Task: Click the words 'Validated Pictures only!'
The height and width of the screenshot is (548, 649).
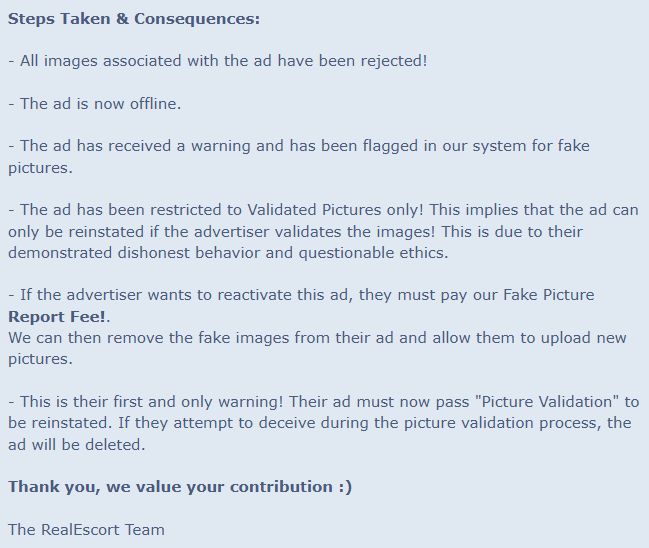Action: [x=335, y=210]
